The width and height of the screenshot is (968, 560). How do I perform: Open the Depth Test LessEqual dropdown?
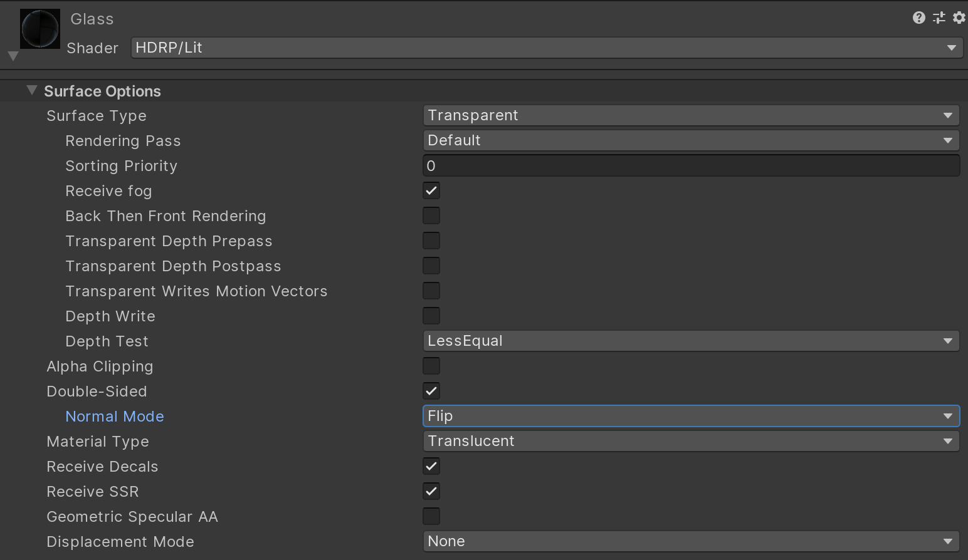pos(691,341)
